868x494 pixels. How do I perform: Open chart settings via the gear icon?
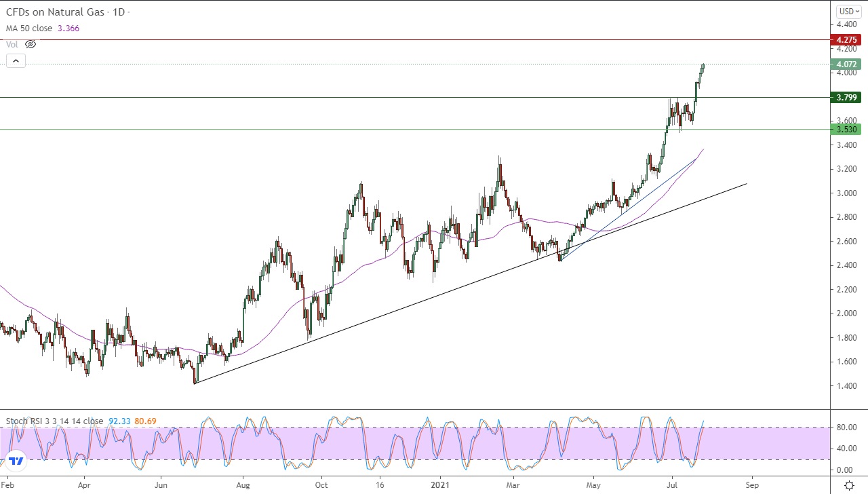click(849, 485)
